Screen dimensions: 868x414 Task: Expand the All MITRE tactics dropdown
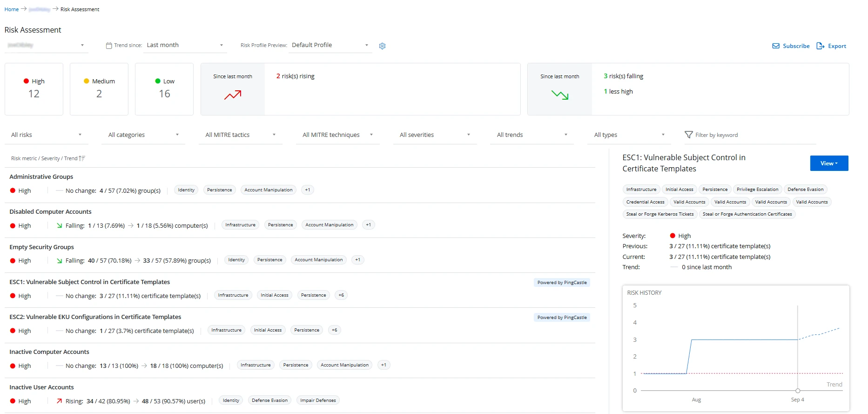[240, 135]
